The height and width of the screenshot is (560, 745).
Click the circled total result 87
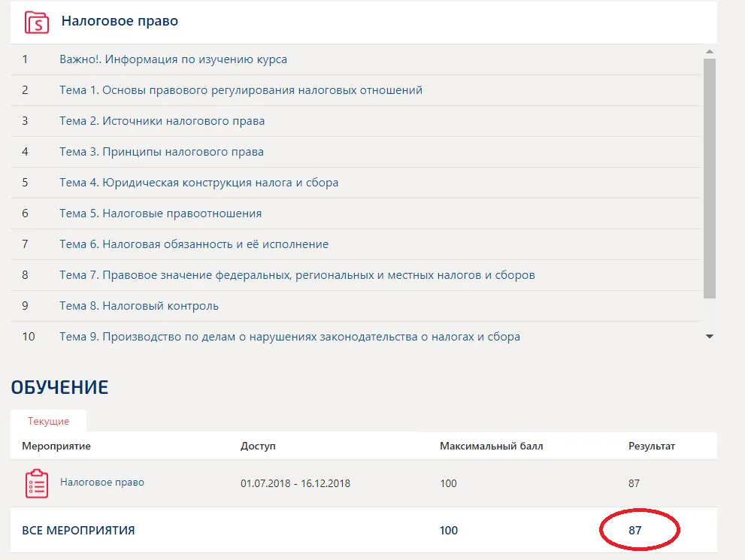[635, 531]
